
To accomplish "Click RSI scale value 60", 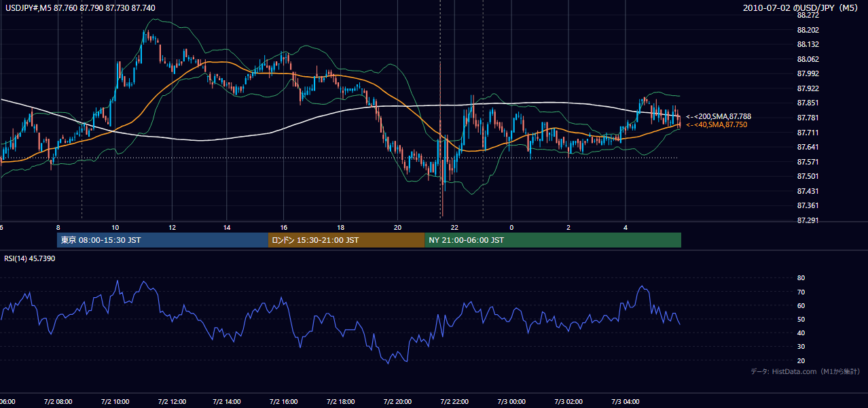I will click(x=801, y=305).
